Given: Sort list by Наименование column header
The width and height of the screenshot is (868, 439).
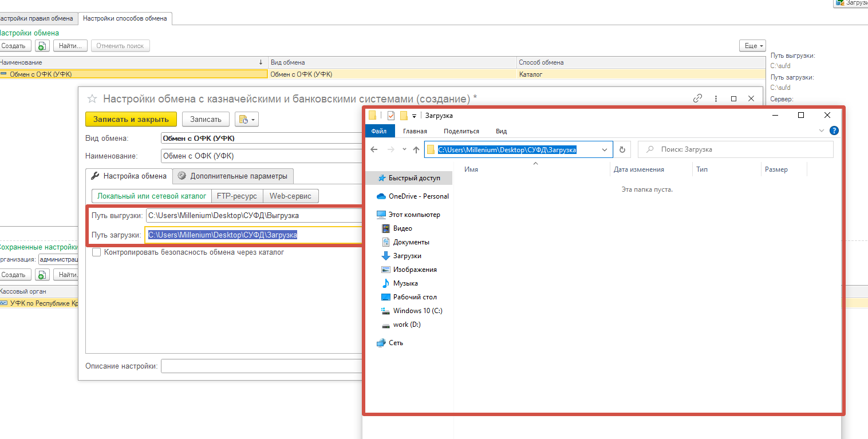Looking at the screenshot, I should 133,62.
